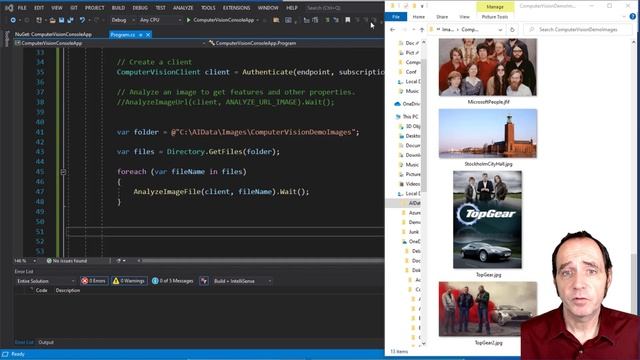Open the Explorer Home ribbon tab
This screenshot has height=360, width=640.
click(x=418, y=17)
